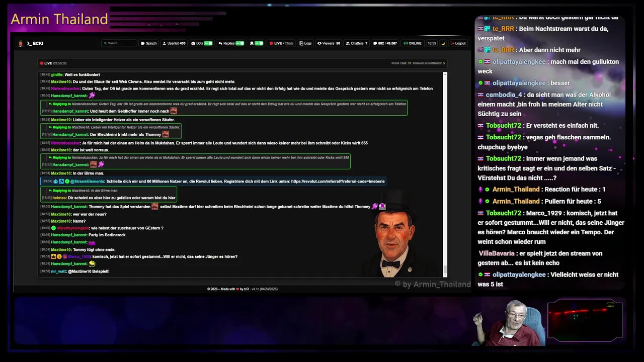Click footer text 'Made with by tcR'

point(235,289)
